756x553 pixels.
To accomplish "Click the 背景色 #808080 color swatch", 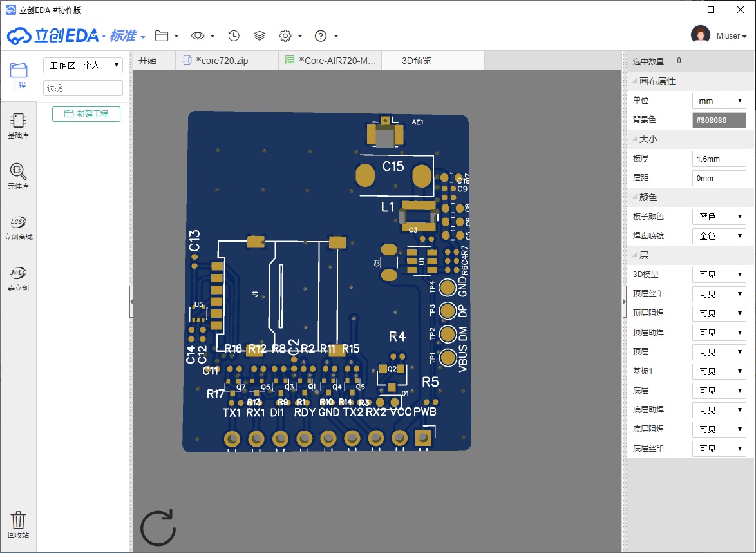I will [x=719, y=120].
